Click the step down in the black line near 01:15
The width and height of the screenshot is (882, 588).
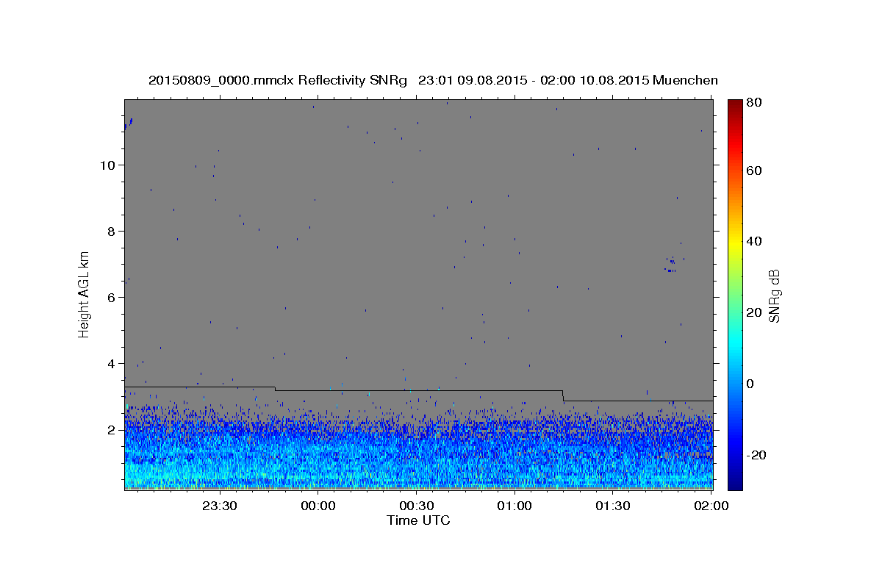[x=563, y=395]
